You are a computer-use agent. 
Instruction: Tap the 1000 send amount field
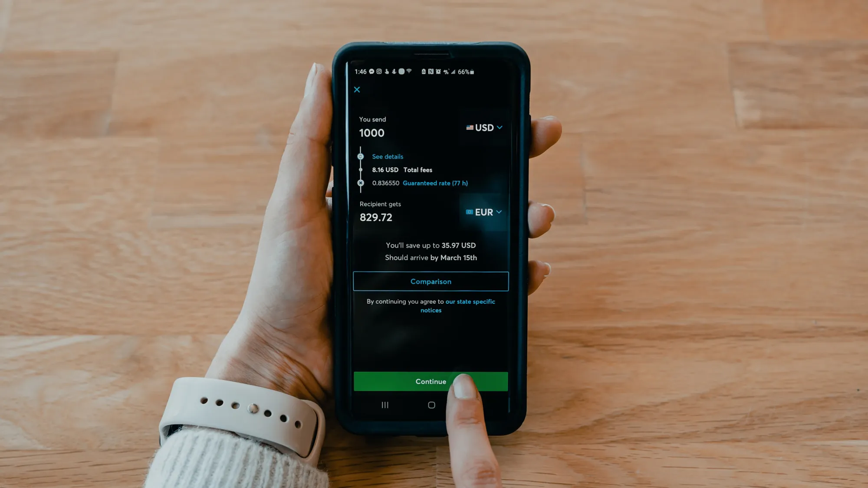(x=372, y=132)
